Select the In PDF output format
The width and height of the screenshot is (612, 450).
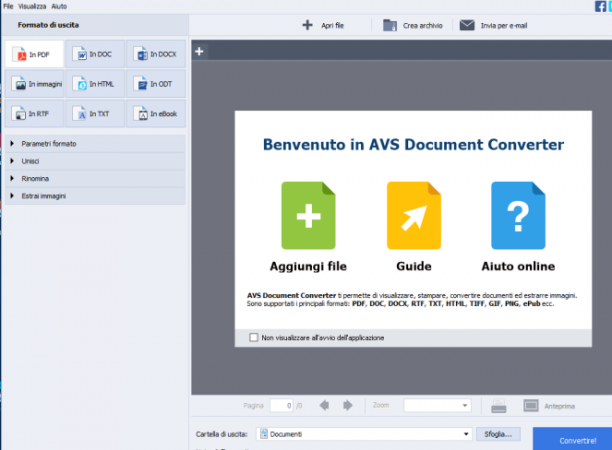[x=34, y=54]
